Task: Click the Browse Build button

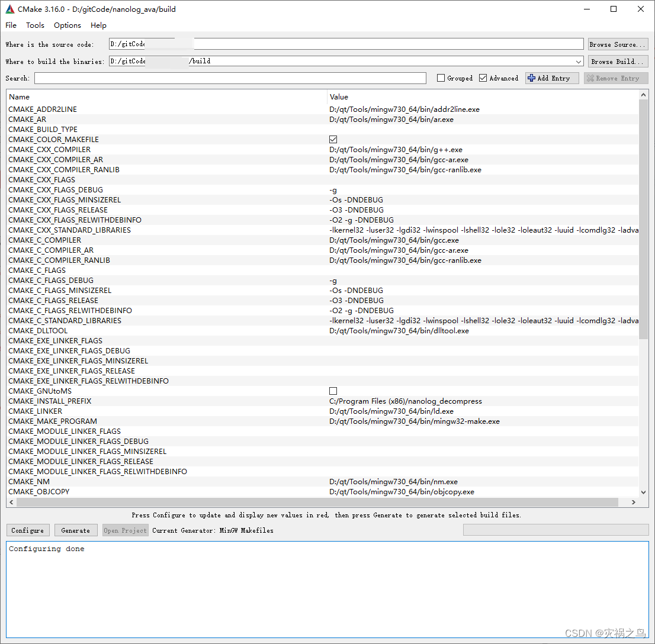Action: pos(618,62)
